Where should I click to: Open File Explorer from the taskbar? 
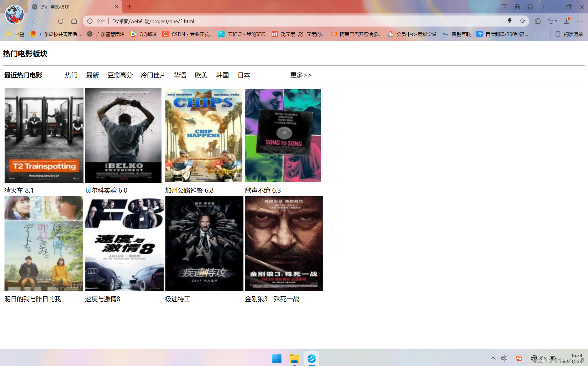(294, 359)
